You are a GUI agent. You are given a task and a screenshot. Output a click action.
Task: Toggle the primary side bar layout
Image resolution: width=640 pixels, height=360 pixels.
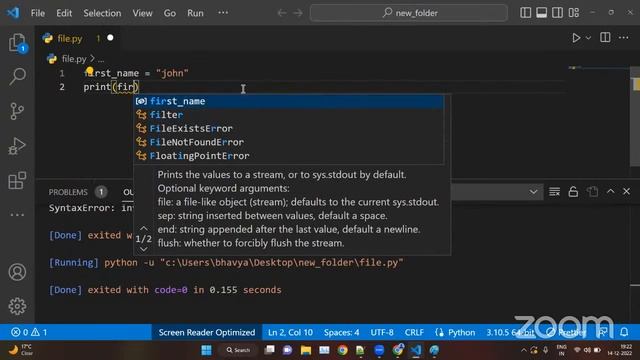(x=526, y=13)
